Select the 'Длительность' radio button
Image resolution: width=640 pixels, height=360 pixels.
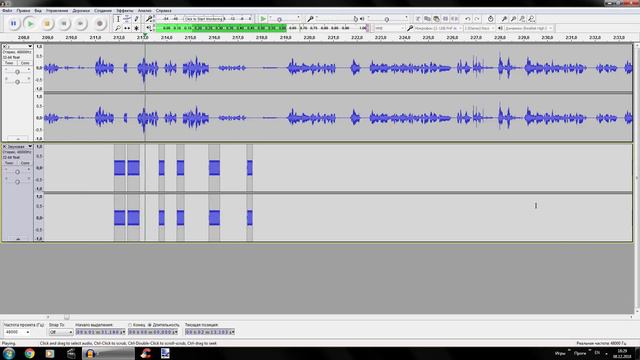click(150, 325)
